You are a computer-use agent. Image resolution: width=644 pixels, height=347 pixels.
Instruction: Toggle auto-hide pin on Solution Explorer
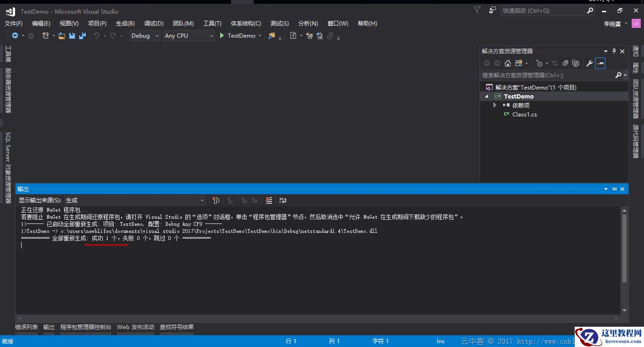(x=614, y=51)
